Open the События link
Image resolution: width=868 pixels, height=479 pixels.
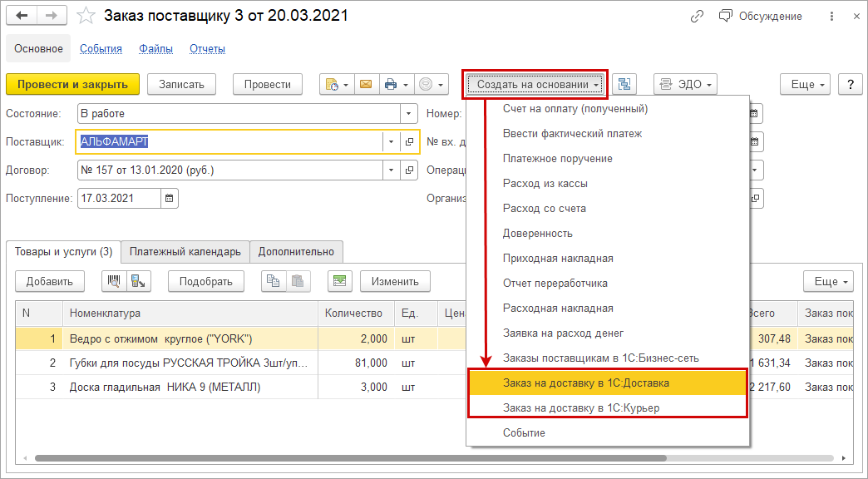pyautogui.click(x=101, y=49)
